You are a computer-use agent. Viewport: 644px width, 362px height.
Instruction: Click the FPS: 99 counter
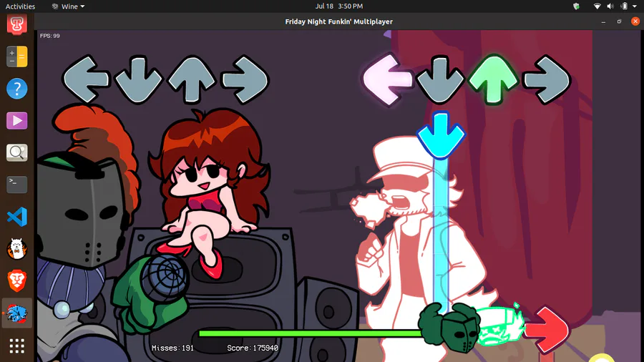(x=49, y=36)
